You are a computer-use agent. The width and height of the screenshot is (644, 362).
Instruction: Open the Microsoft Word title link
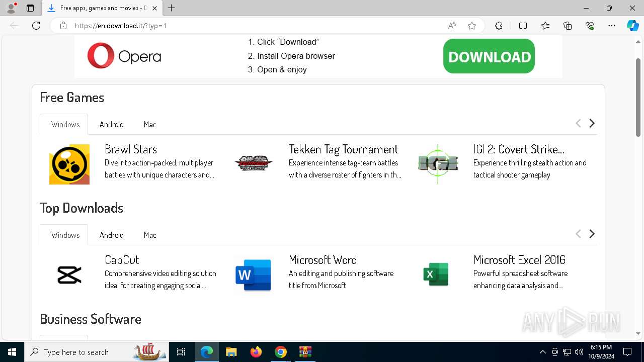(x=323, y=260)
